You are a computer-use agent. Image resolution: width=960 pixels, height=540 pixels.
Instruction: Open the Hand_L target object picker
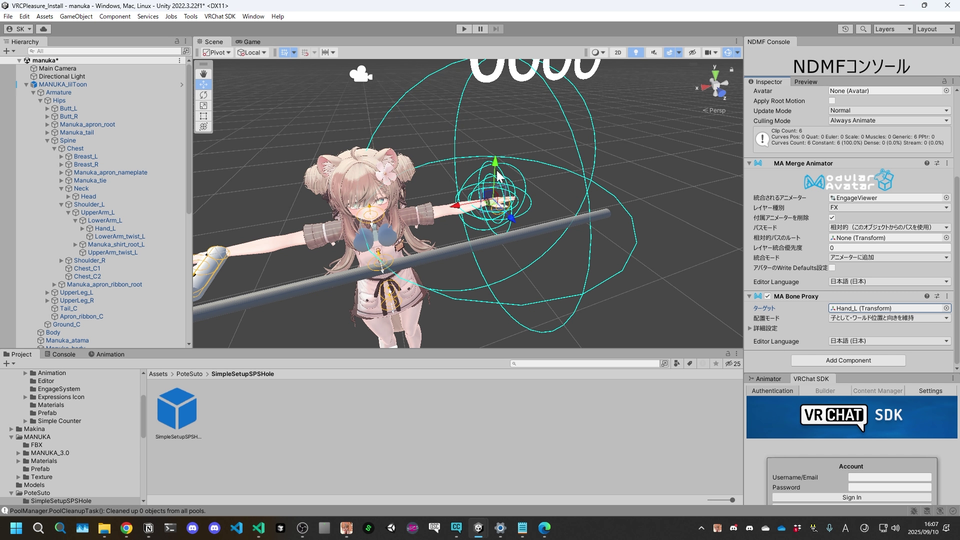946,308
